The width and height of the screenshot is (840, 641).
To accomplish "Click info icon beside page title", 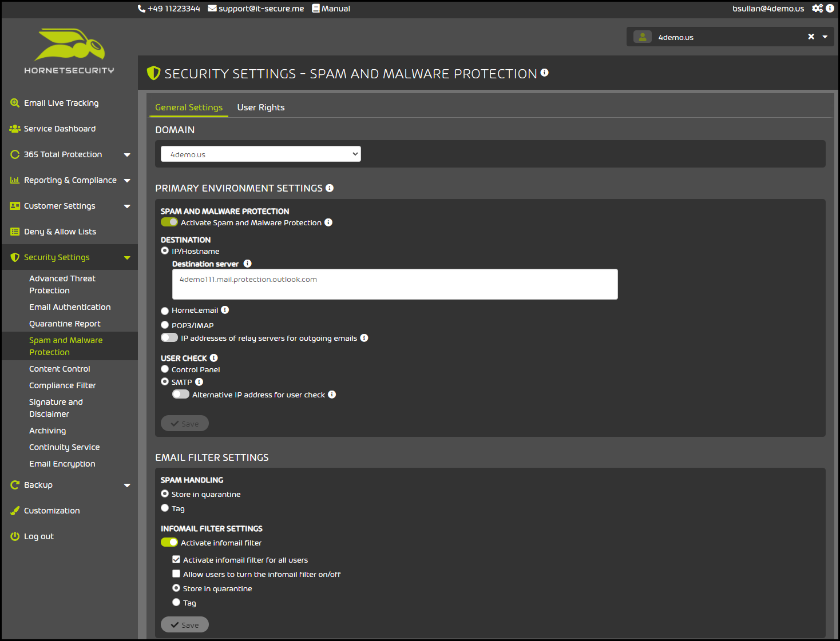I will [545, 73].
